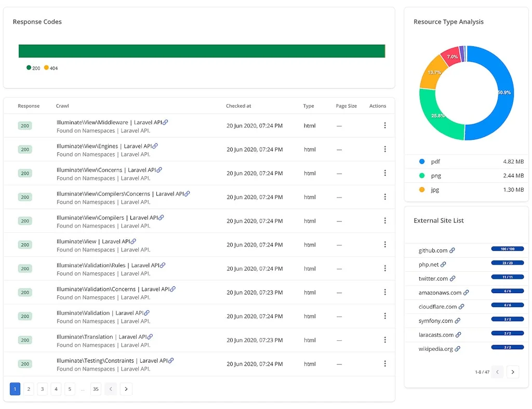The height and width of the screenshot is (409, 532).
Task: Go to next page of crawl table
Action: pyautogui.click(x=126, y=389)
